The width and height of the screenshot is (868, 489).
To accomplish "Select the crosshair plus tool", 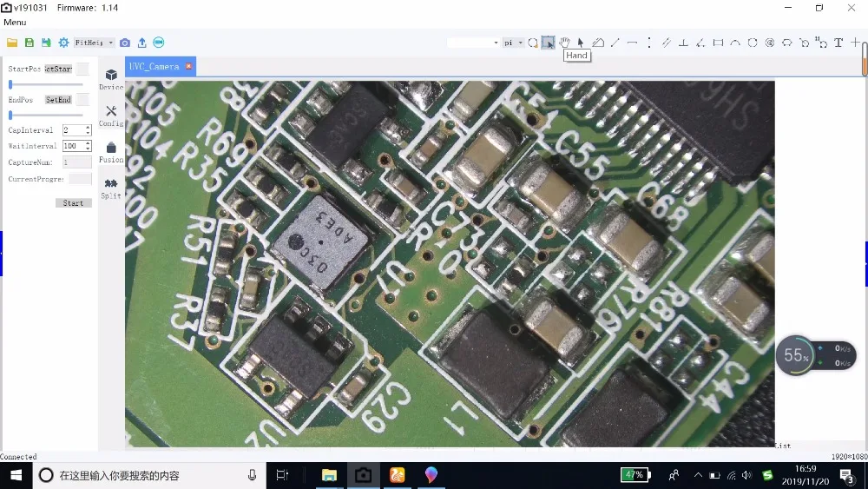I will tap(855, 43).
